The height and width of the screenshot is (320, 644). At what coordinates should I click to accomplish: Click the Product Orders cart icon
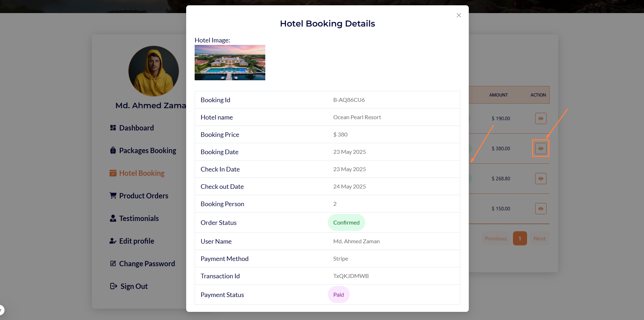(113, 196)
